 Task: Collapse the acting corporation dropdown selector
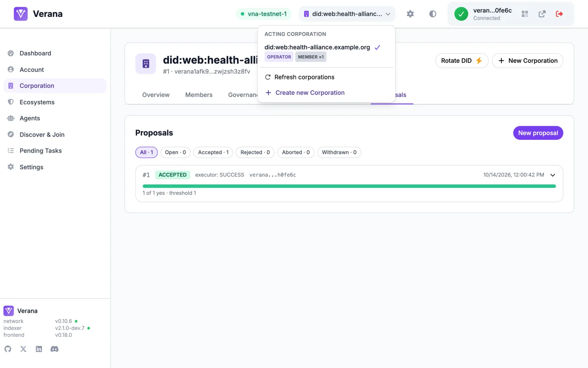point(347,14)
